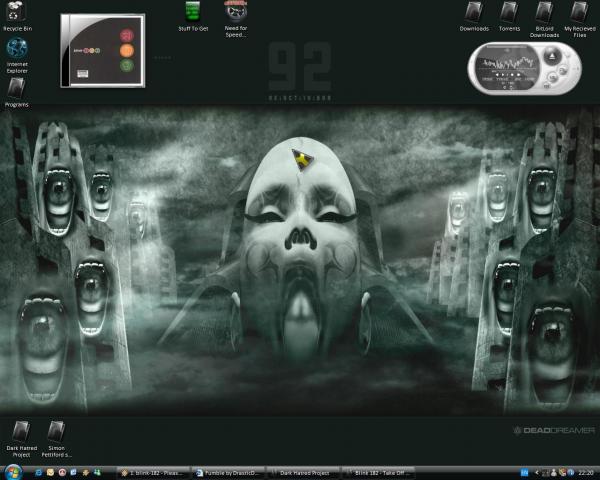Click the blink-182 album cover widget
This screenshot has height=480, width=600.
pos(103,51)
